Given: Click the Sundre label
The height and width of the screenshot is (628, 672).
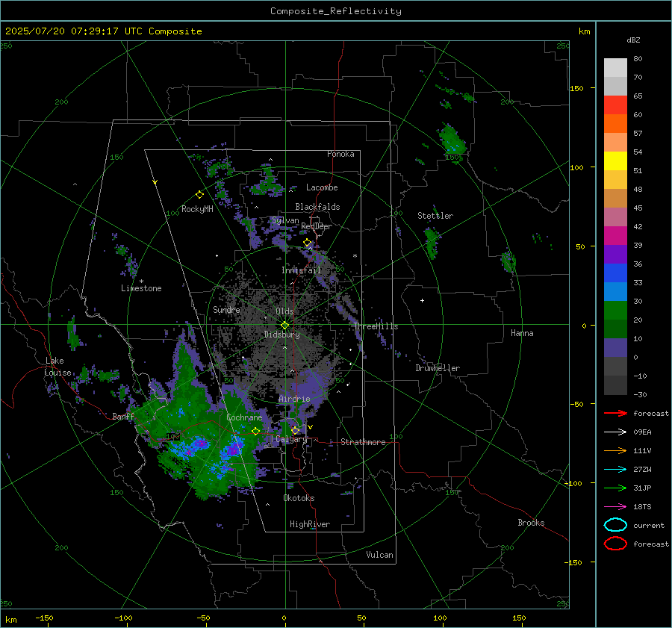Looking at the screenshot, I should [226, 309].
